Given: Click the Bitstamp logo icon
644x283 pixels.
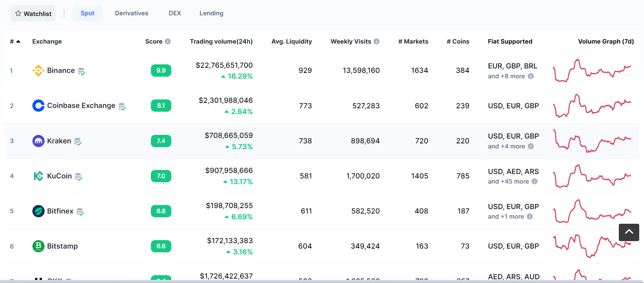Looking at the screenshot, I should (x=38, y=246).
